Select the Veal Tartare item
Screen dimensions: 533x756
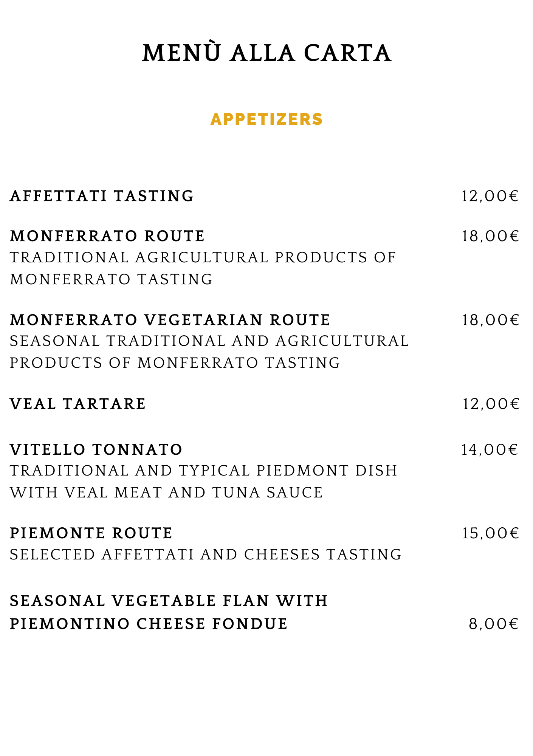78,404
